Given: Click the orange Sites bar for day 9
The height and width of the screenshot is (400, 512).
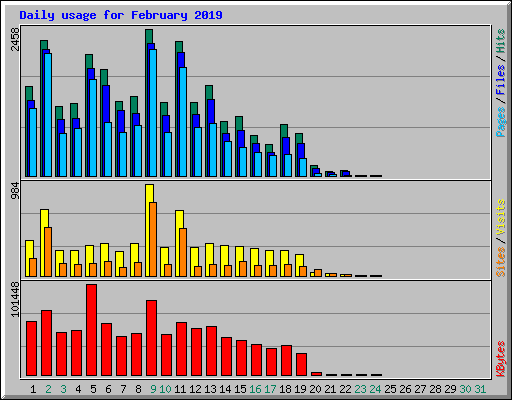Looking at the screenshot, I should (x=153, y=239).
